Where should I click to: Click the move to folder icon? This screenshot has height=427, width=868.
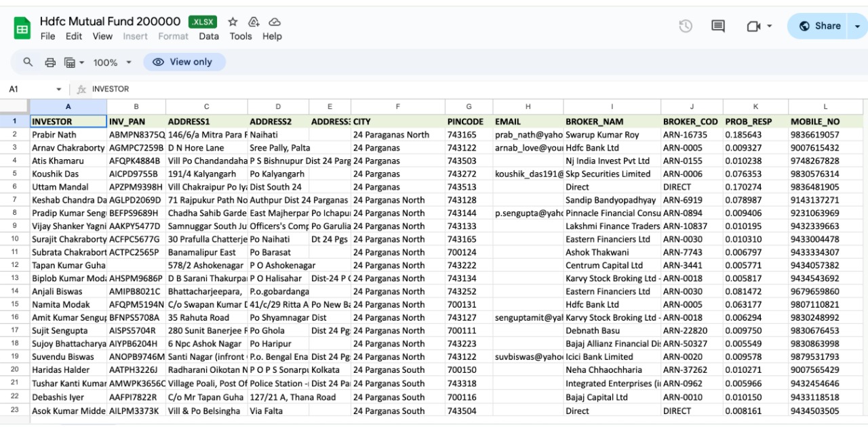point(254,22)
